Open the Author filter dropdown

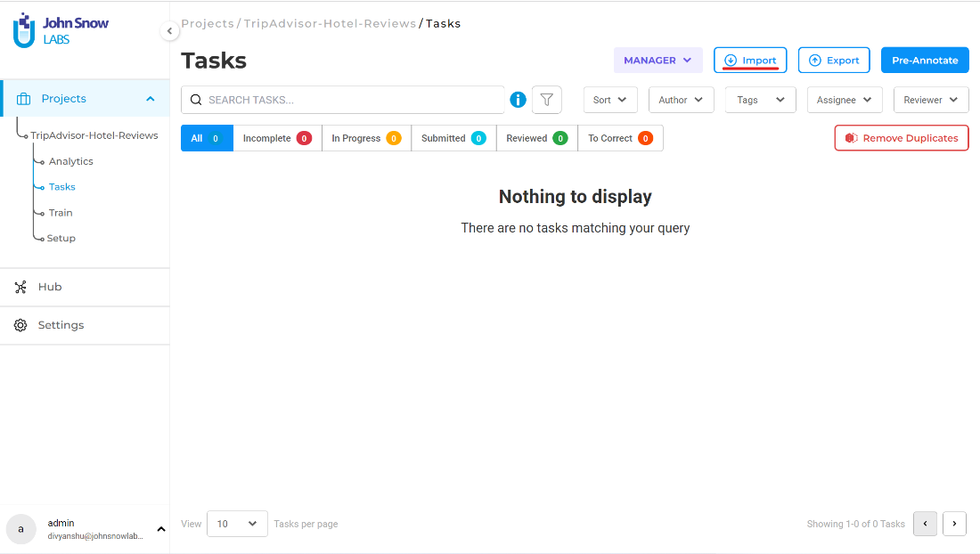682,100
